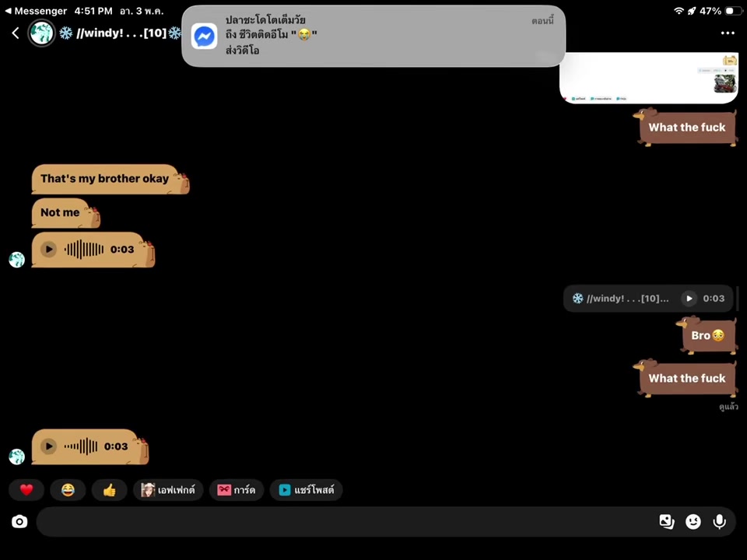Tap sender avatar beside first voice message
747x560 pixels.
coord(16,260)
